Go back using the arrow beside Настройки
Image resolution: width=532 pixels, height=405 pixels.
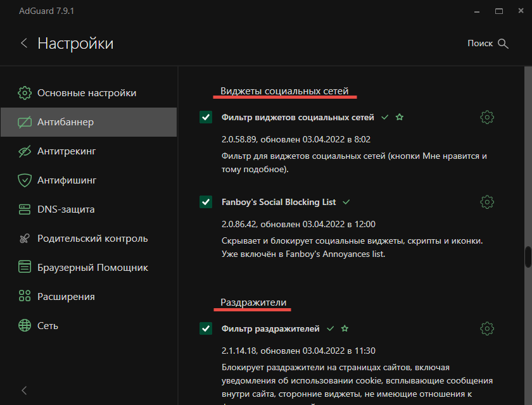pyautogui.click(x=24, y=43)
